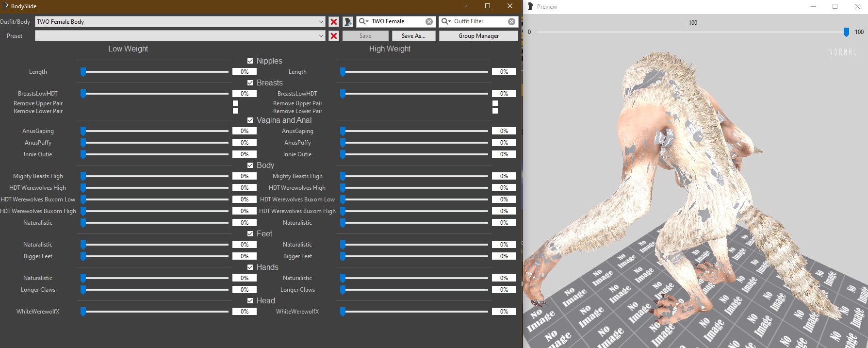
Task: Click High Weight Body Naturalistic percent field
Action: pos(504,223)
